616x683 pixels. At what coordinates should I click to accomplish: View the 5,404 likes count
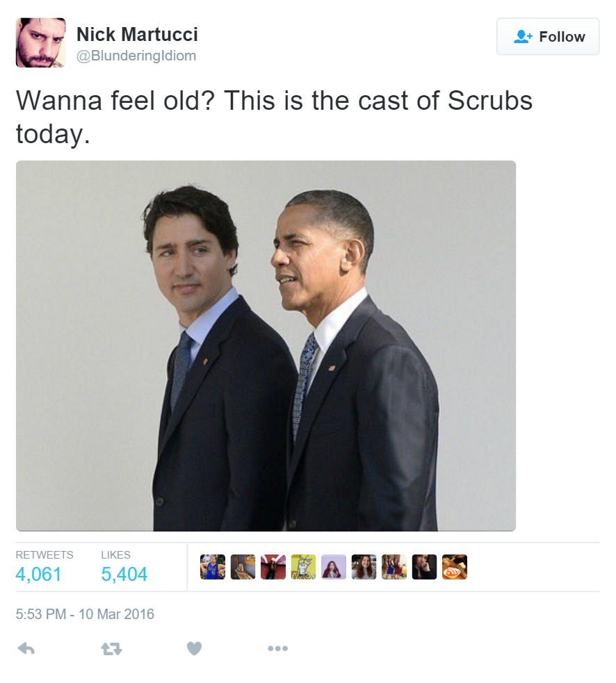coord(124,574)
